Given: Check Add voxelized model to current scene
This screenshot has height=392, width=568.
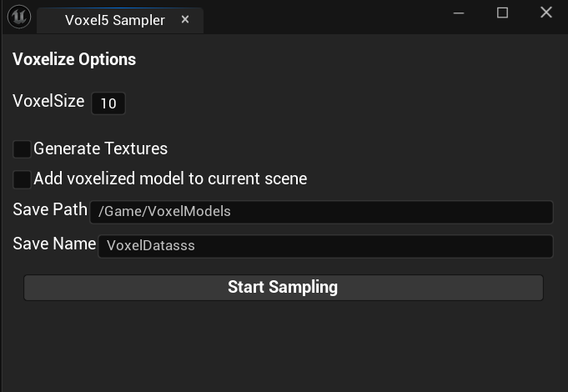Looking at the screenshot, I should [22, 179].
